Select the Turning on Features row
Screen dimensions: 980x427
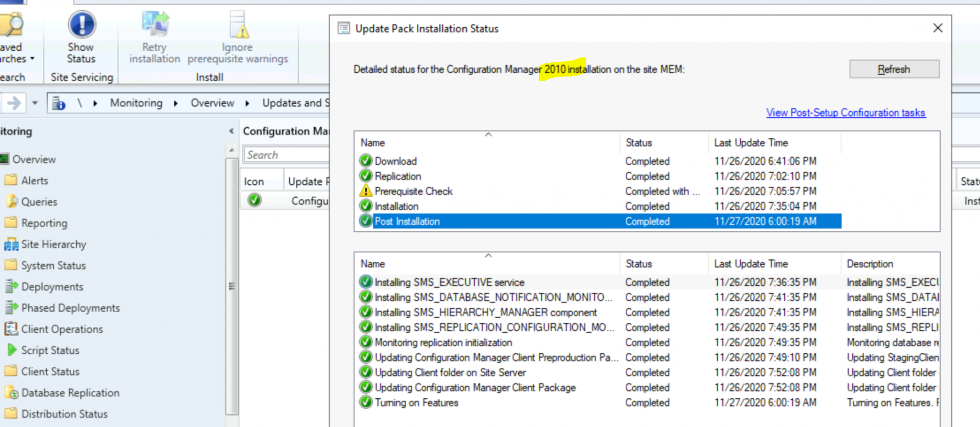pyautogui.click(x=648, y=403)
